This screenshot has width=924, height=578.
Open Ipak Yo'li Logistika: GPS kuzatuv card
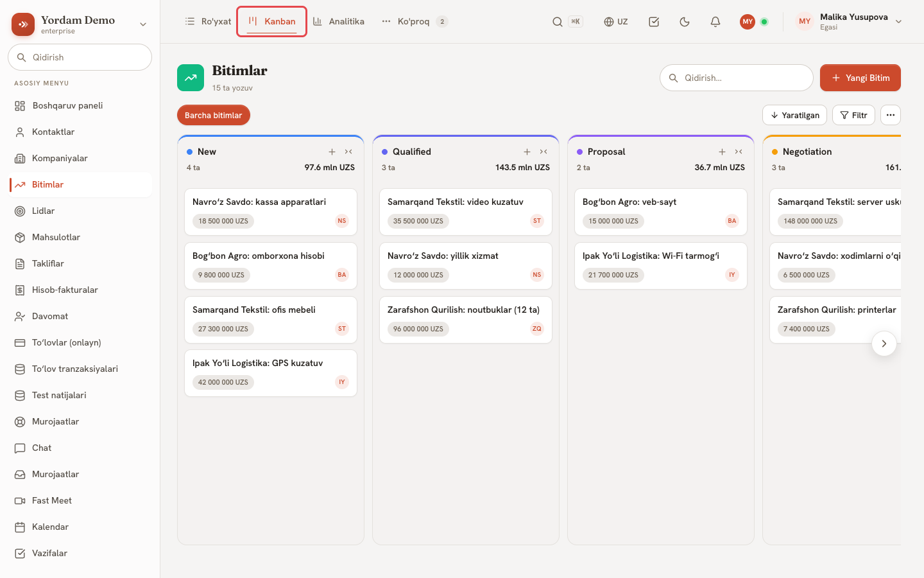[x=271, y=373]
